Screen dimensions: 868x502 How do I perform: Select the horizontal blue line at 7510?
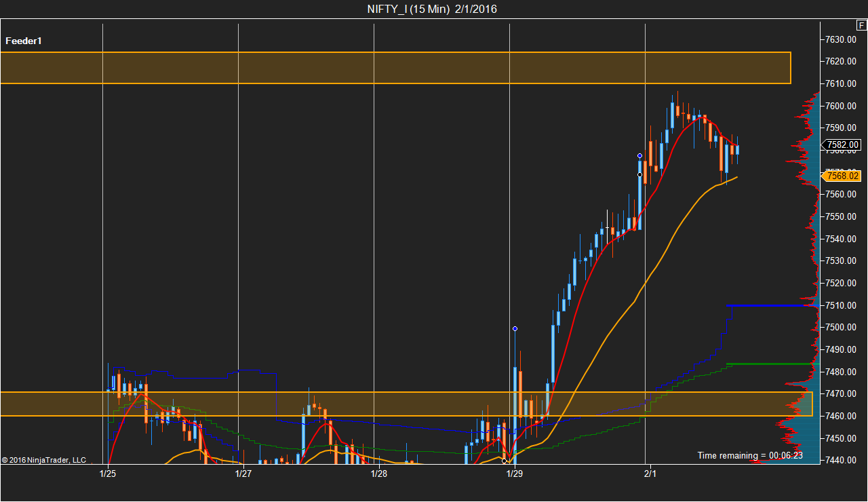(x=773, y=305)
